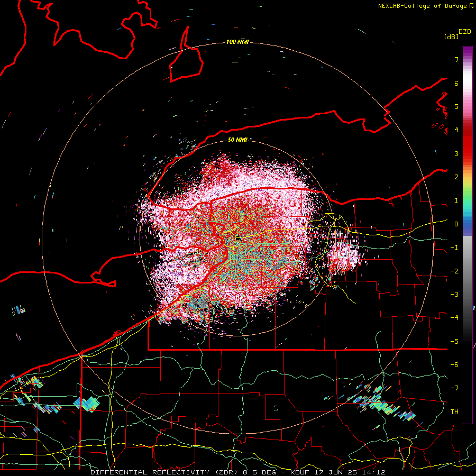Click the -7 value on the color scale
476x476 pixels.
click(x=454, y=388)
